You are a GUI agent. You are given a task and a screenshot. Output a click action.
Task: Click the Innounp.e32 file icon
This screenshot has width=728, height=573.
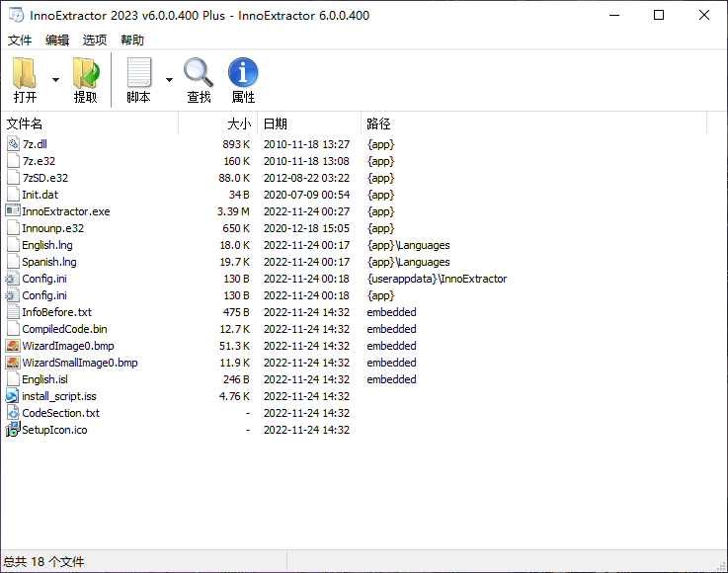[13, 228]
